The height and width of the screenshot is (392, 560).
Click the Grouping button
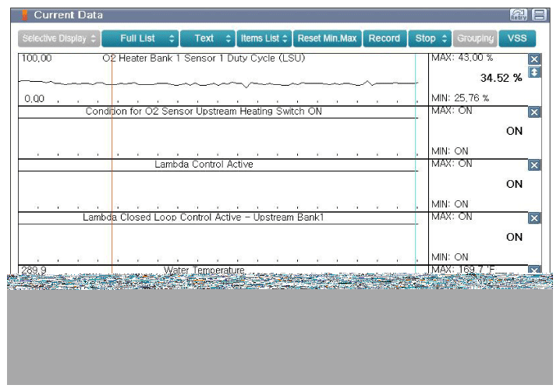point(475,38)
